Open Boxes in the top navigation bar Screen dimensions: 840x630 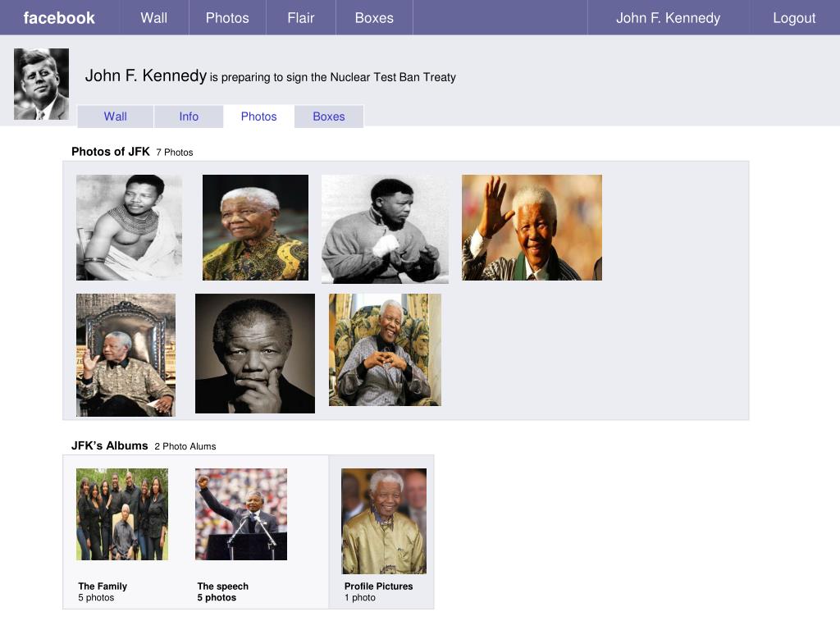(374, 18)
